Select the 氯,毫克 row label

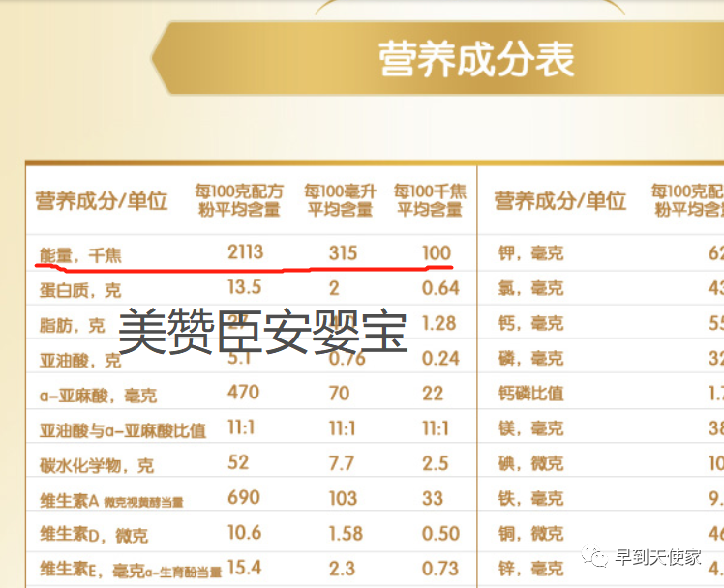coord(531,288)
